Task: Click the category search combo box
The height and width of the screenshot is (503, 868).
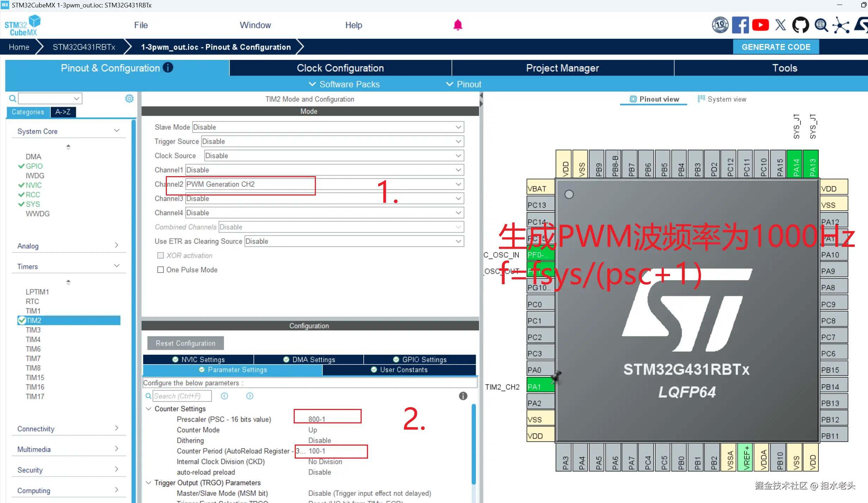Action: pos(50,98)
